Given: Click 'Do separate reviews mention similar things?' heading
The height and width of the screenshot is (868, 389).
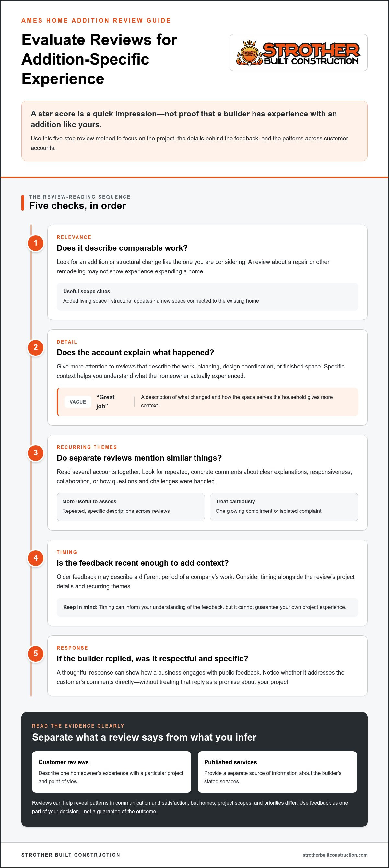Looking at the screenshot, I should pos(139,458).
